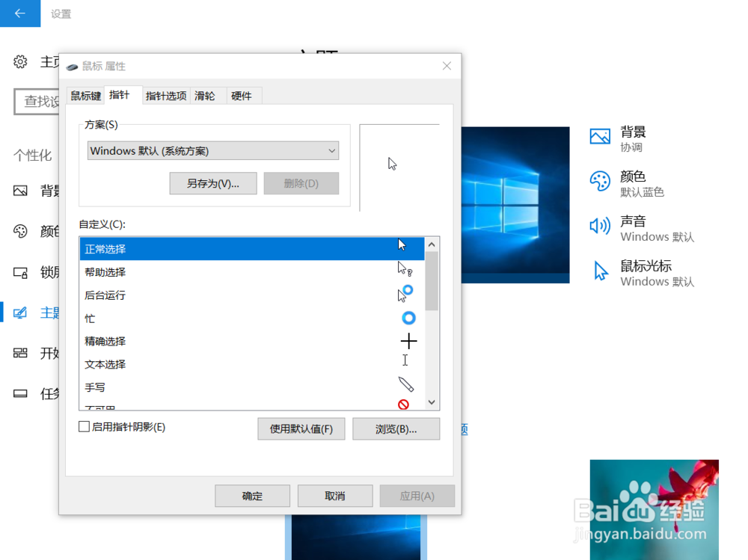Image resolution: width=748 pixels, height=560 pixels.
Task: Enable the 启用指针阴影 checkbox
Action: 84,426
